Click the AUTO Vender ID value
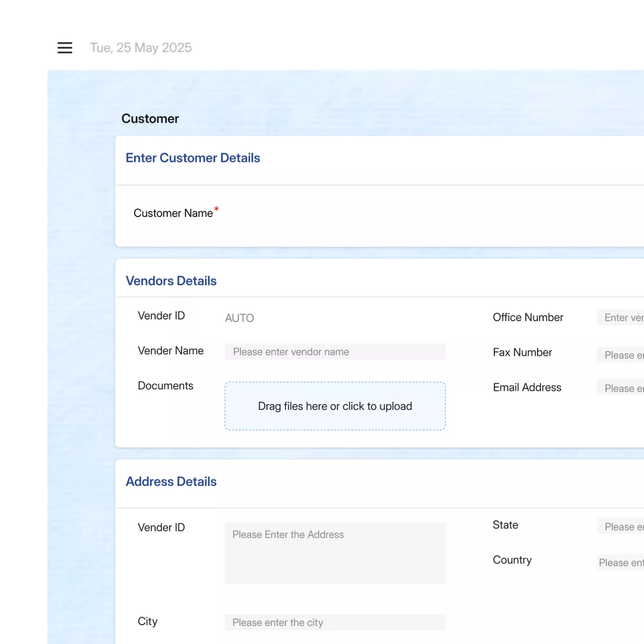The height and width of the screenshot is (644, 644). (239, 318)
